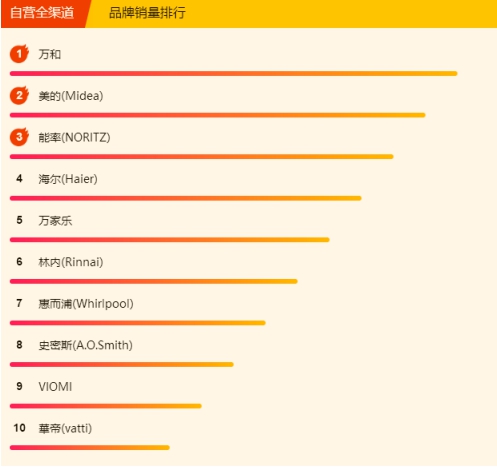Click 惠而浦(Whirlpool) brand name
The height and width of the screenshot is (467, 497).
[x=86, y=304]
